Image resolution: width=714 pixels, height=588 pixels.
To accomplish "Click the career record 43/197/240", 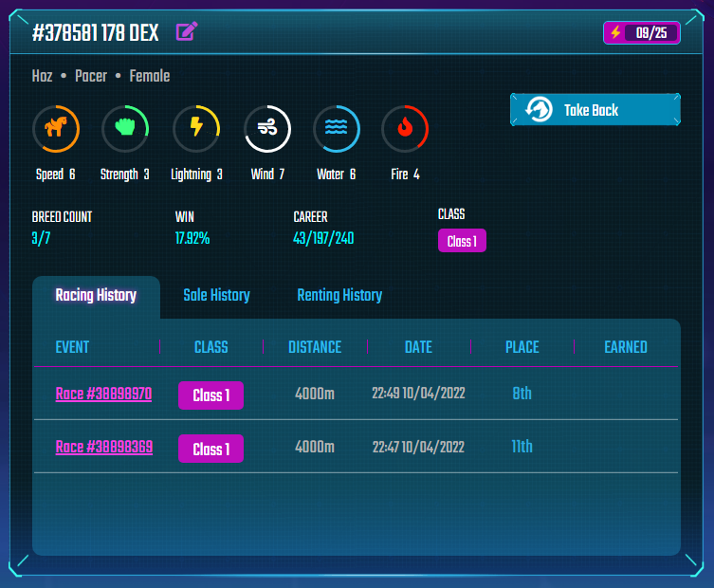I will [323, 238].
